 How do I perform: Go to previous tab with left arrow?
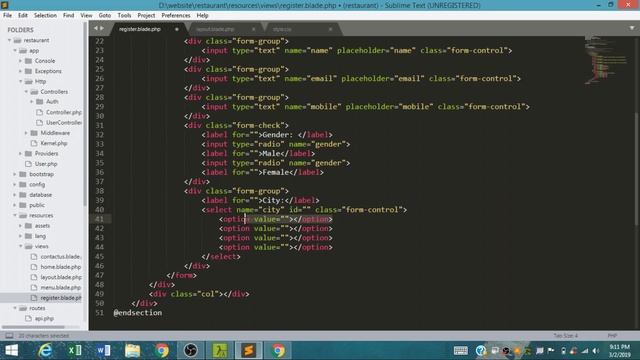pyautogui.click(x=96, y=29)
